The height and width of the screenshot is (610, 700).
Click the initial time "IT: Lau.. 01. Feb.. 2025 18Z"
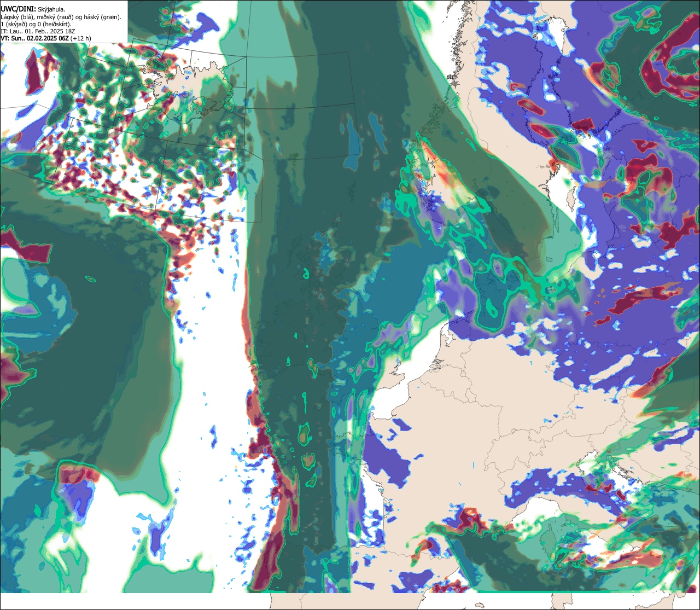(x=39, y=31)
